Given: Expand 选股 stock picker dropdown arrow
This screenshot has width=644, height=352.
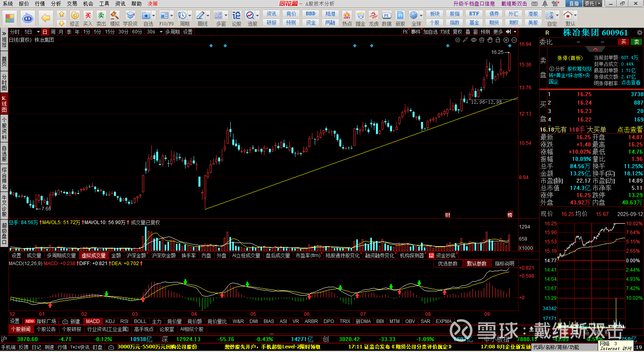Looking at the screenshot, I should click(257, 16).
